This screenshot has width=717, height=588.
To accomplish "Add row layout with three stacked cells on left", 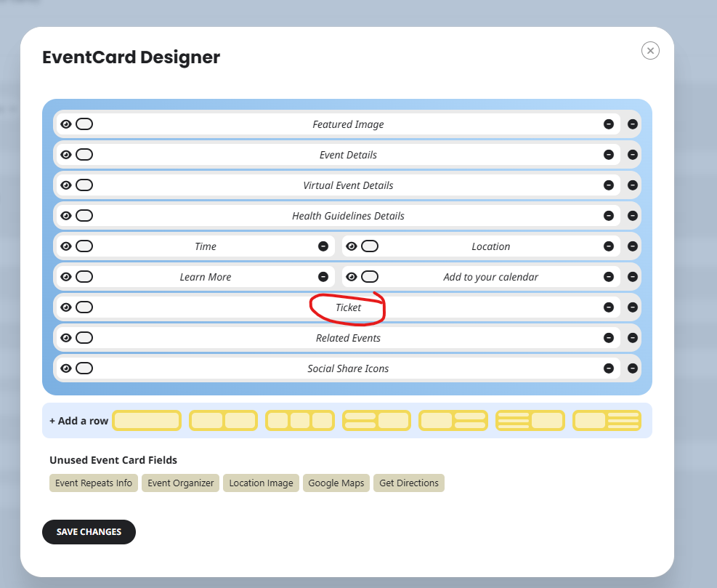I will pyautogui.click(x=530, y=421).
